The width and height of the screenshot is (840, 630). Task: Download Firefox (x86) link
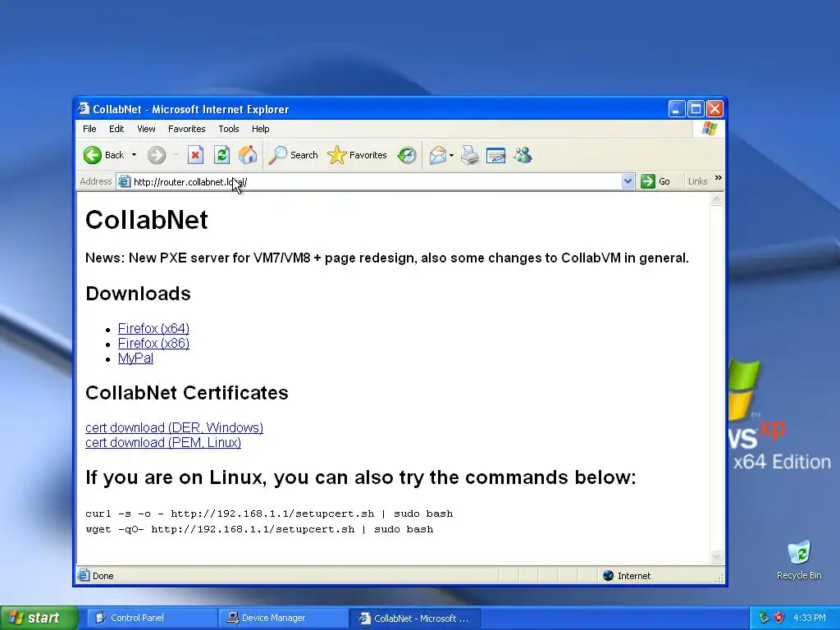153,344
